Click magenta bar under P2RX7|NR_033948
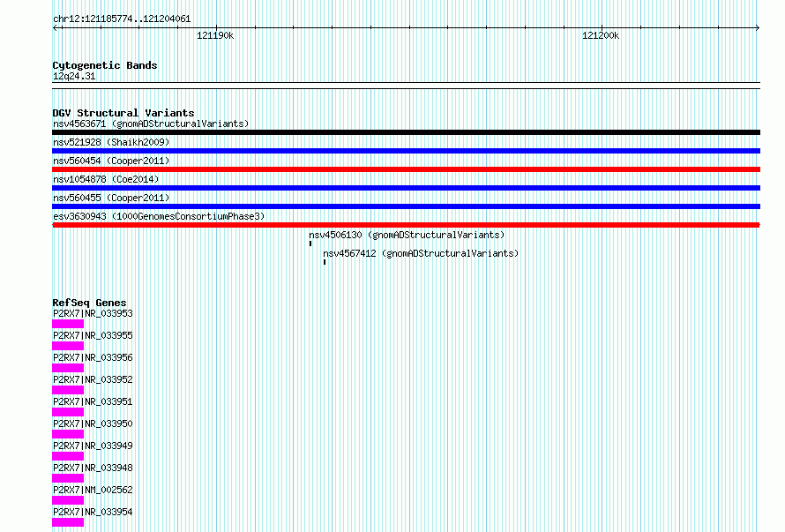Image resolution: width=785 pixels, height=532 pixels. (68, 478)
